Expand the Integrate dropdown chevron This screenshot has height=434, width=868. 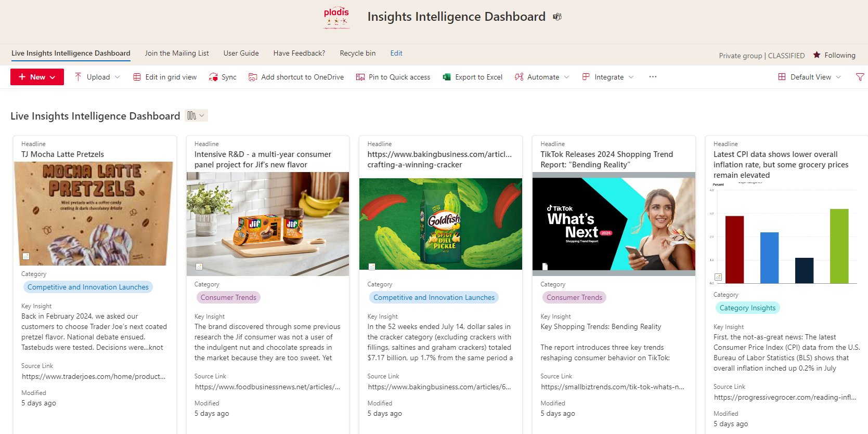[x=631, y=77]
